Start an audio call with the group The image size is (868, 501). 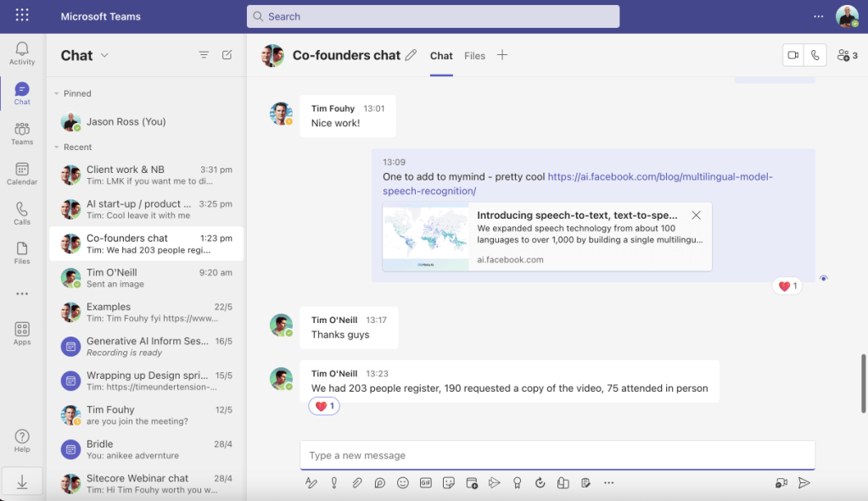click(815, 55)
